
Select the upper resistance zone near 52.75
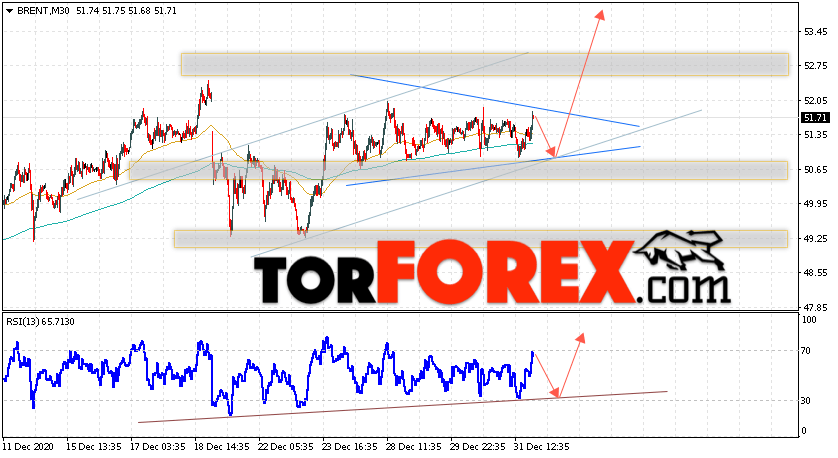pos(484,64)
